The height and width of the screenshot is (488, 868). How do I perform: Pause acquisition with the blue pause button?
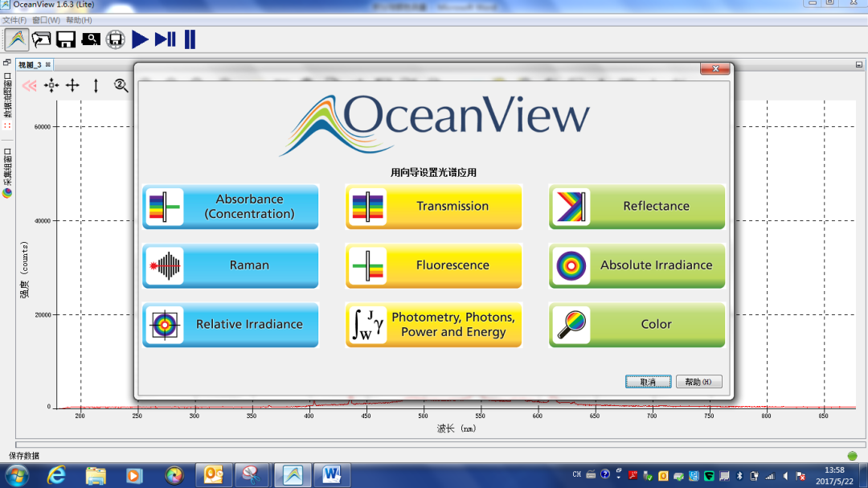(x=190, y=39)
